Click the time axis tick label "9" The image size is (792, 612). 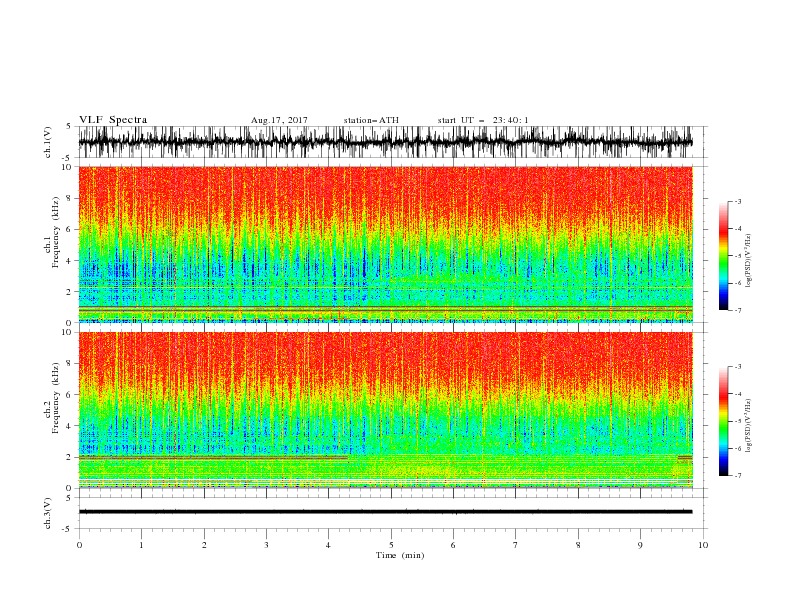click(640, 545)
